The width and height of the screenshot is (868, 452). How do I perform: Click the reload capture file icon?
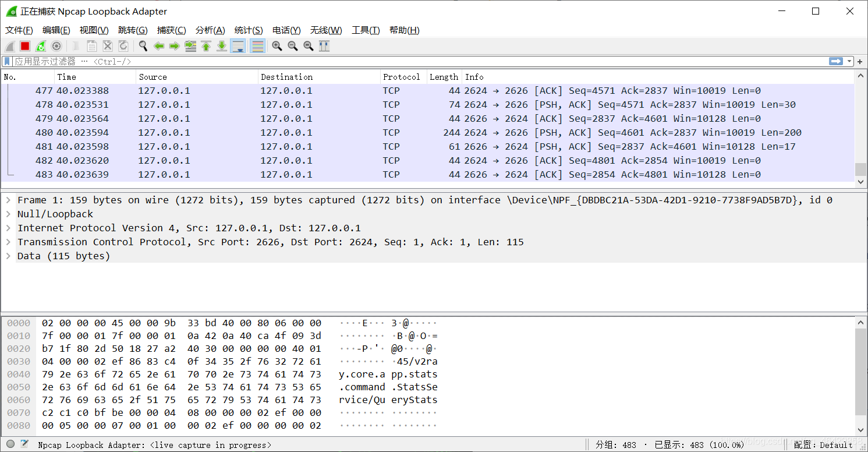123,46
